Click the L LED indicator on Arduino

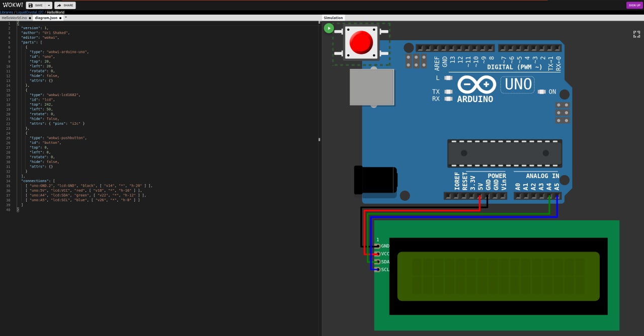(x=449, y=78)
